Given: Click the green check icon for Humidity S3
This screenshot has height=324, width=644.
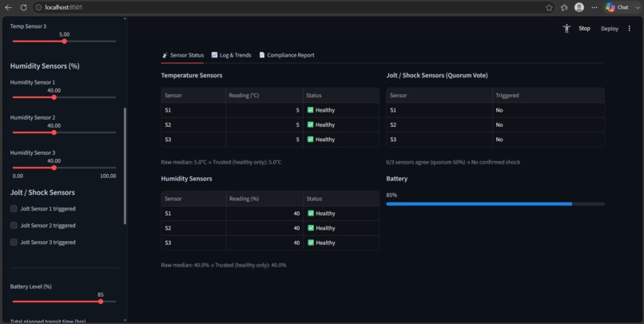Looking at the screenshot, I should click(x=311, y=243).
